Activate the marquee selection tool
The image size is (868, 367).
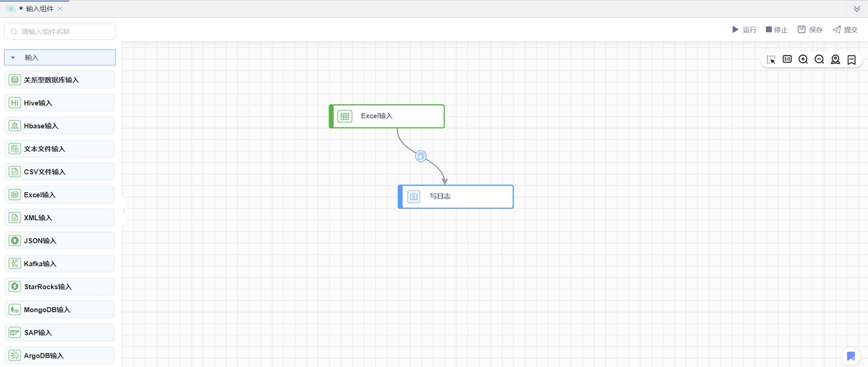[x=771, y=60]
